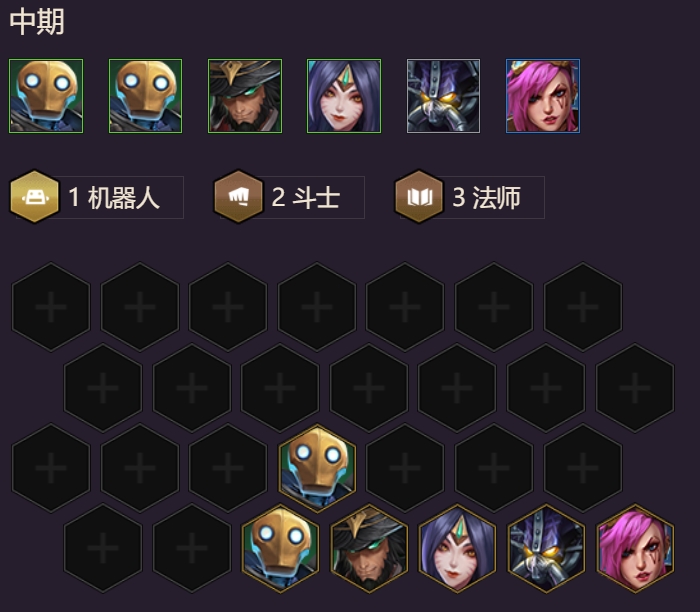The height and width of the screenshot is (612, 700).
Task: Click the first Blitzcrank portrait in the champion row
Action: pos(46,96)
